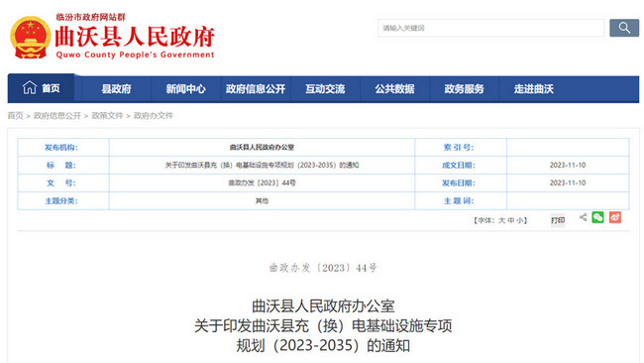
Task: Click the magnifier search button
Action: 624,28
